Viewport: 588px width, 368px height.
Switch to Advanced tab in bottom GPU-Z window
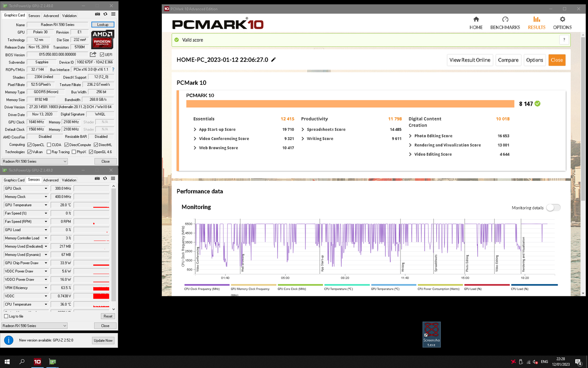click(51, 180)
